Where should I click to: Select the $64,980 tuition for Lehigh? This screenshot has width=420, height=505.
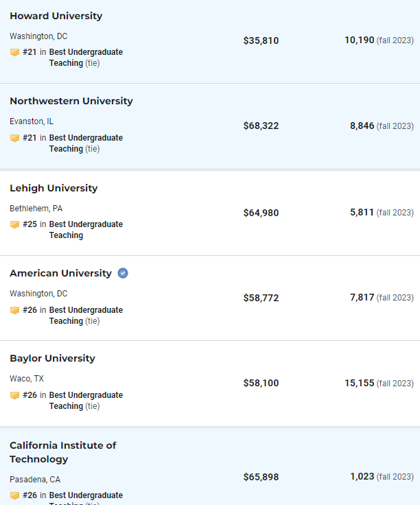pyautogui.click(x=261, y=213)
